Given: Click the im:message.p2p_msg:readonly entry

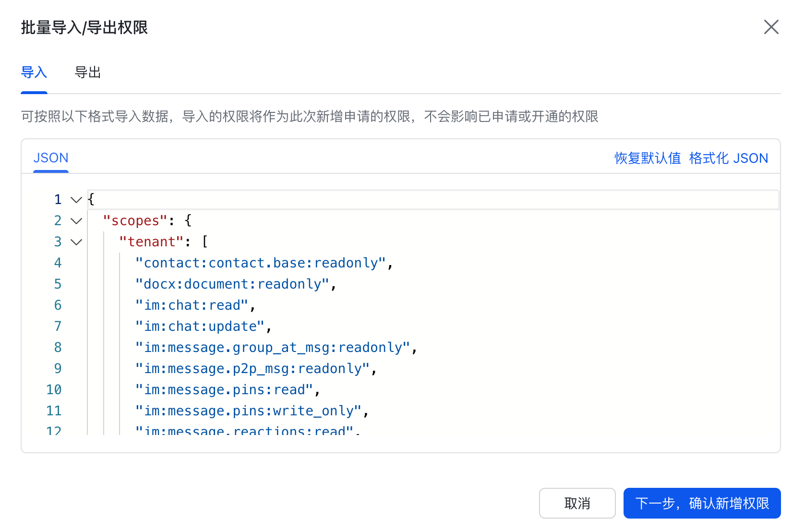Looking at the screenshot, I should (252, 369).
